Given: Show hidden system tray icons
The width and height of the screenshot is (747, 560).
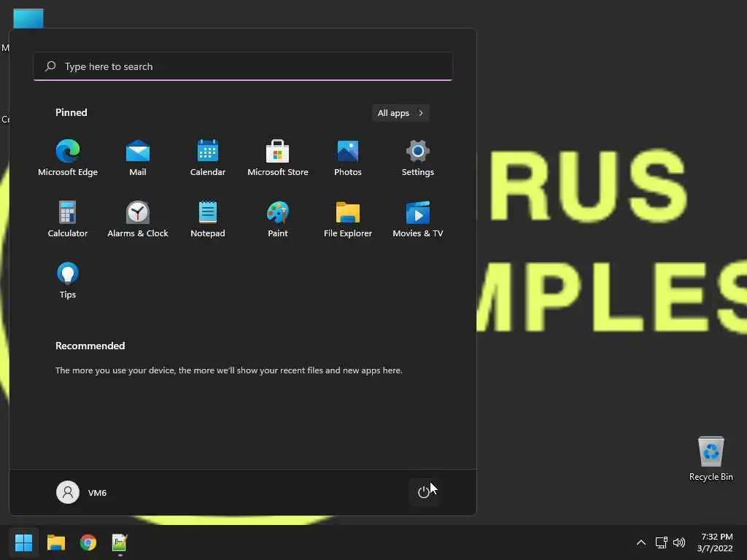Looking at the screenshot, I should coord(641,542).
